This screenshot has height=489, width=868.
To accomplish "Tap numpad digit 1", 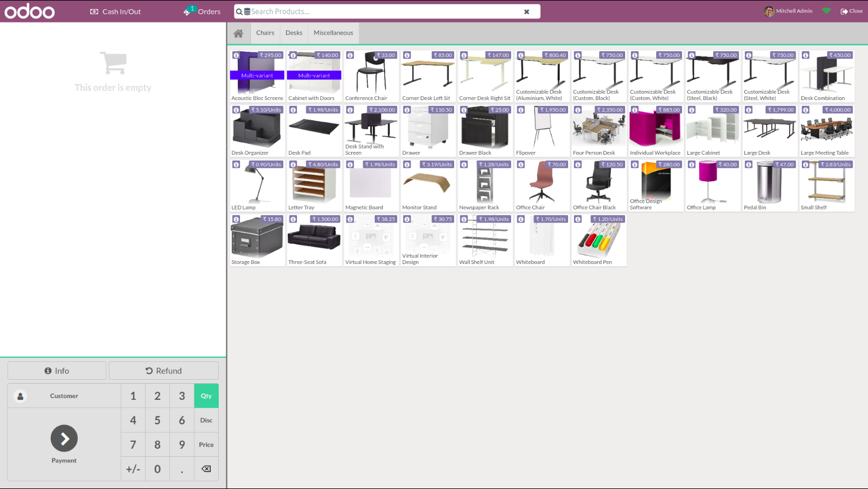I will point(133,396).
